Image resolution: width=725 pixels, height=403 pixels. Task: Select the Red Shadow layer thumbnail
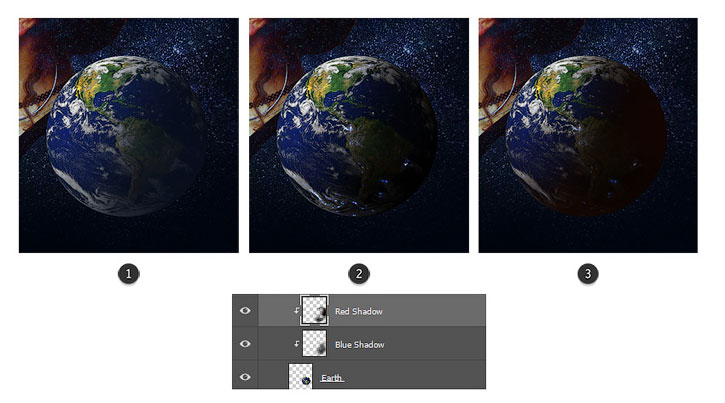(x=314, y=311)
